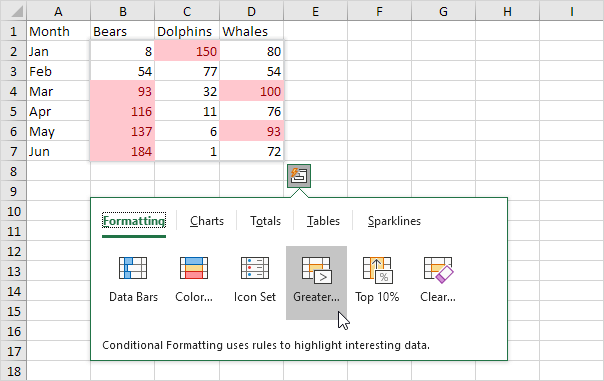604x381 pixels.
Task: Click the Bears header cell
Action: point(122,31)
